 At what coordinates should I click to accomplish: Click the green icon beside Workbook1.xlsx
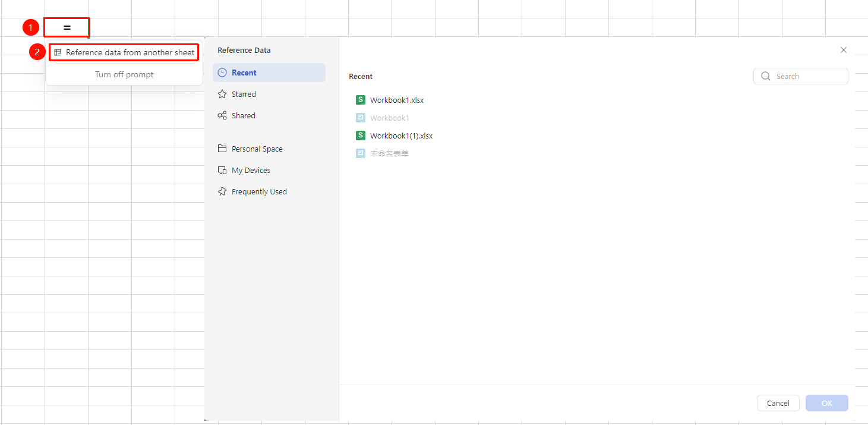[360, 100]
